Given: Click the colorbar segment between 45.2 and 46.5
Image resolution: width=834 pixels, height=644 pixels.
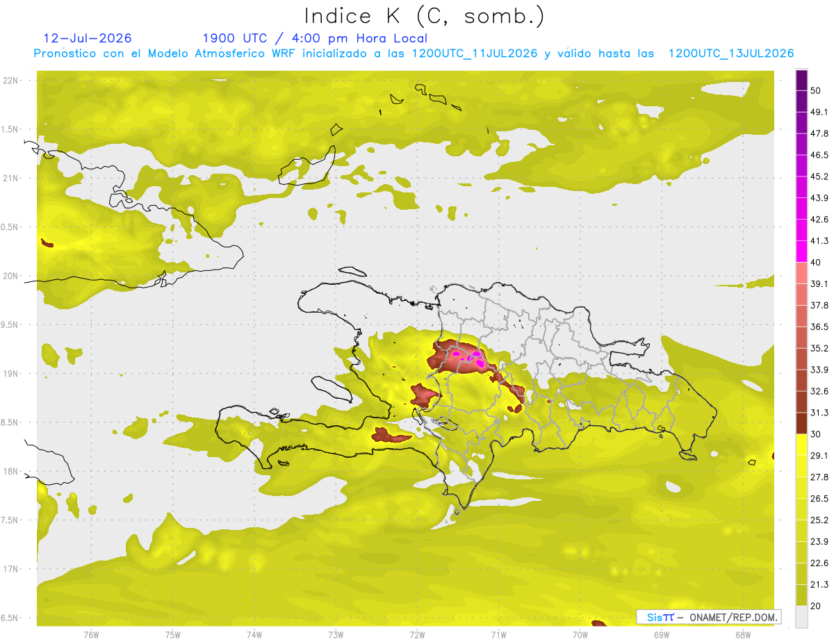Looking at the screenshot, I should click(801, 166).
